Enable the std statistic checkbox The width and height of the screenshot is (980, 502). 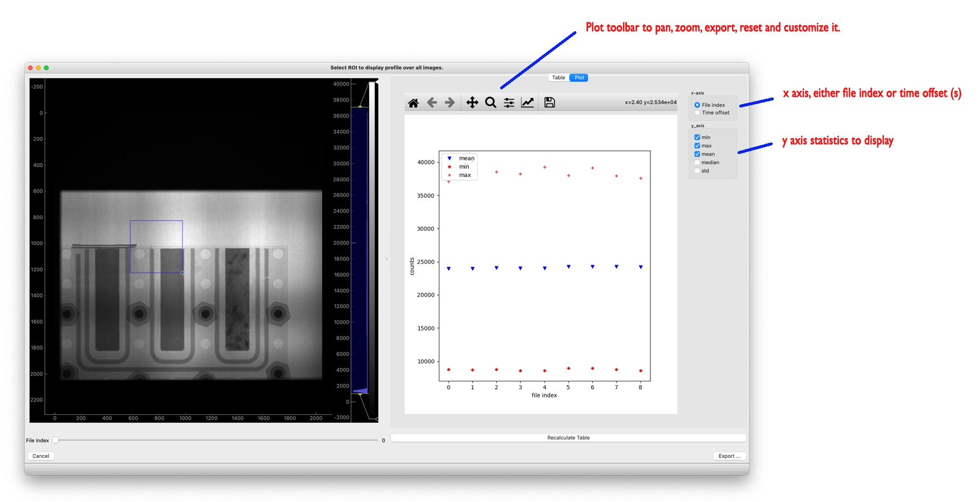point(697,171)
